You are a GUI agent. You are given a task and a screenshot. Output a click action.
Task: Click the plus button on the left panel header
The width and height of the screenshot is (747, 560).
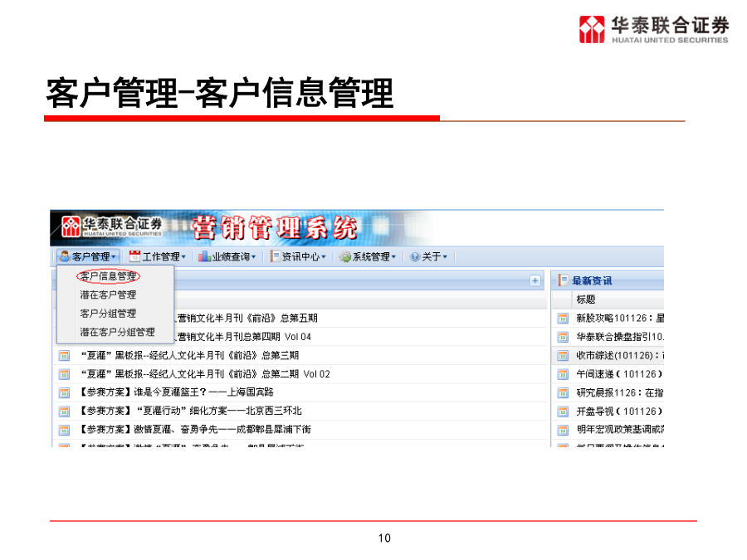point(535,281)
